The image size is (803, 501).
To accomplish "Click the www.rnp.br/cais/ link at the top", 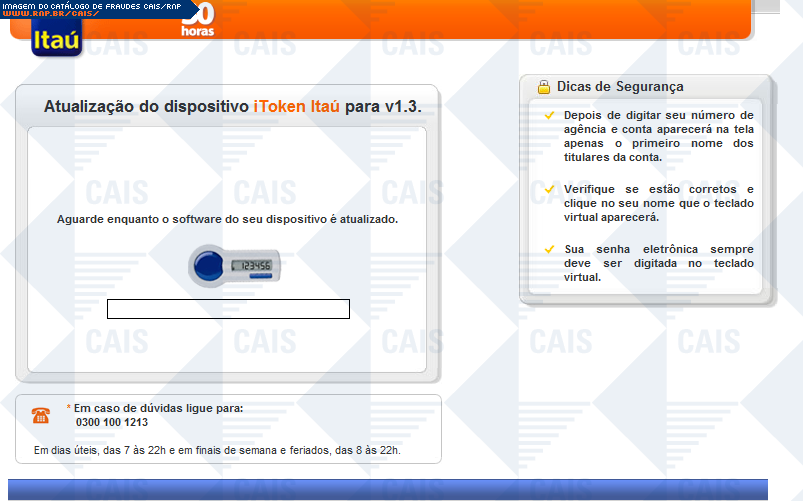I will click(50, 14).
